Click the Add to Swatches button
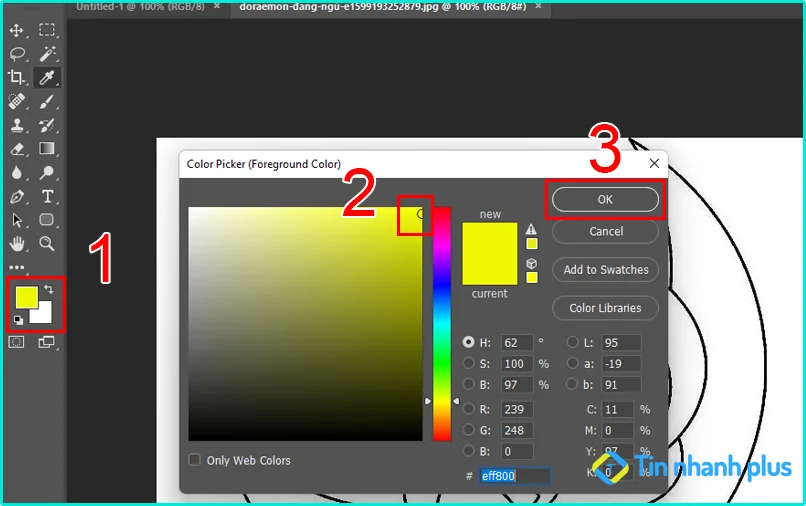This screenshot has width=806, height=506. tap(605, 269)
